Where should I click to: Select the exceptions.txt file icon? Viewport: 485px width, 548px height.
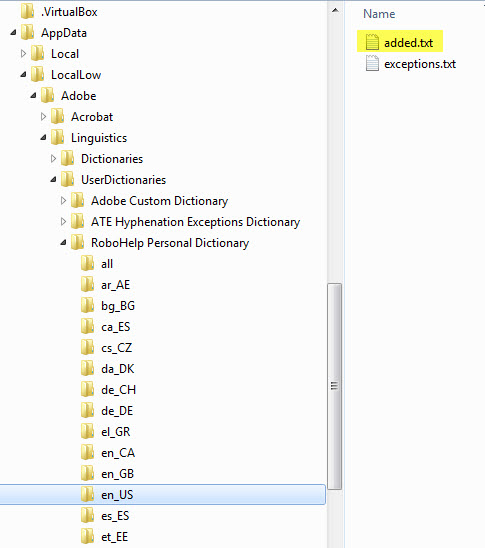(x=372, y=63)
